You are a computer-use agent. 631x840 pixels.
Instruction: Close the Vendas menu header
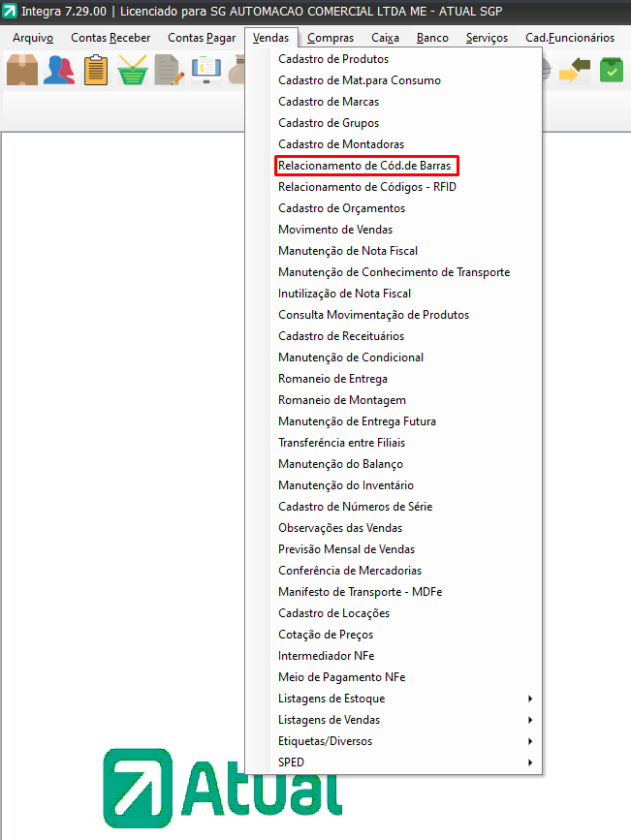click(x=270, y=38)
